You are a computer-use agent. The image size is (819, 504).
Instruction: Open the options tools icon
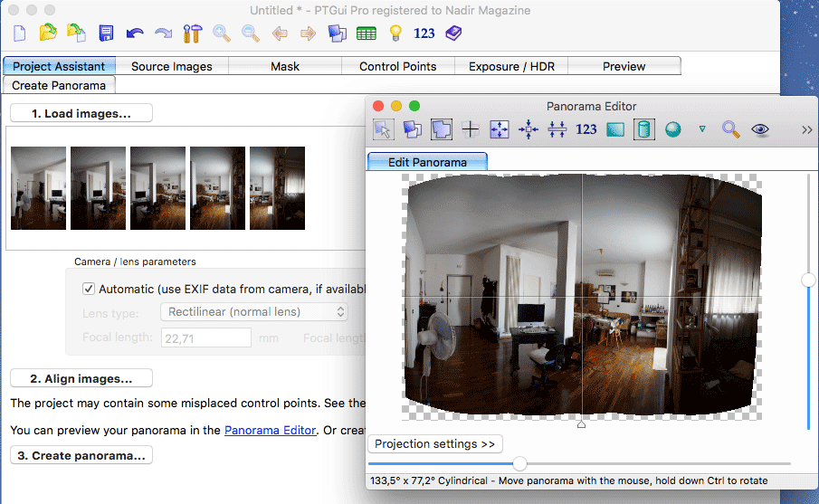pos(193,33)
